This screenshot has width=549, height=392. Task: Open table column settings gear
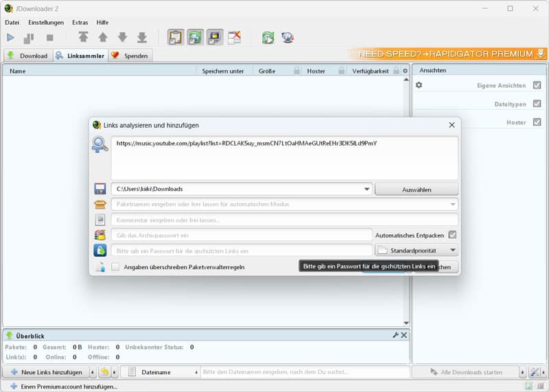pos(405,71)
